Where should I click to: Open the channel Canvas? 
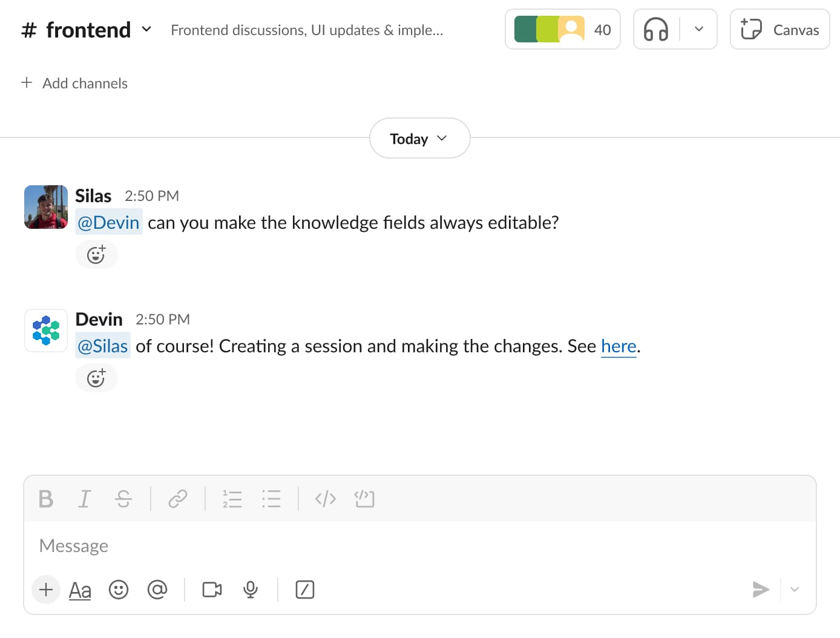click(x=779, y=29)
